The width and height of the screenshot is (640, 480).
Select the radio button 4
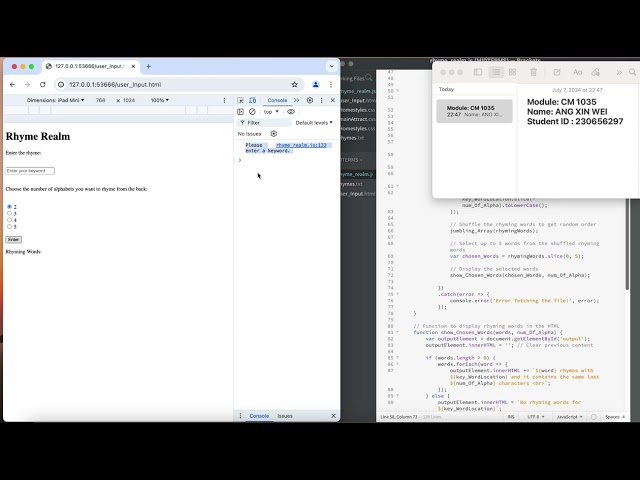click(x=9, y=220)
